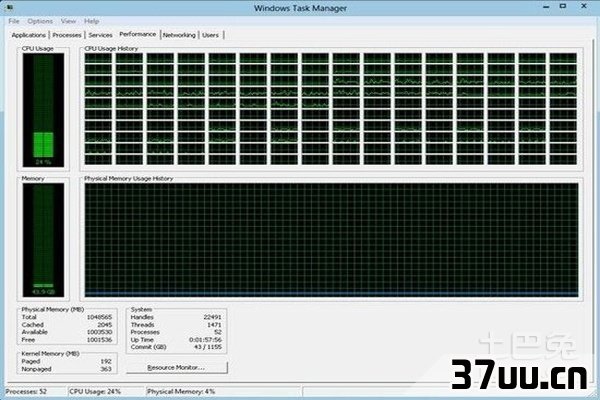Click the Handles value 22491
The width and height of the screenshot is (600, 400).
(x=212, y=317)
